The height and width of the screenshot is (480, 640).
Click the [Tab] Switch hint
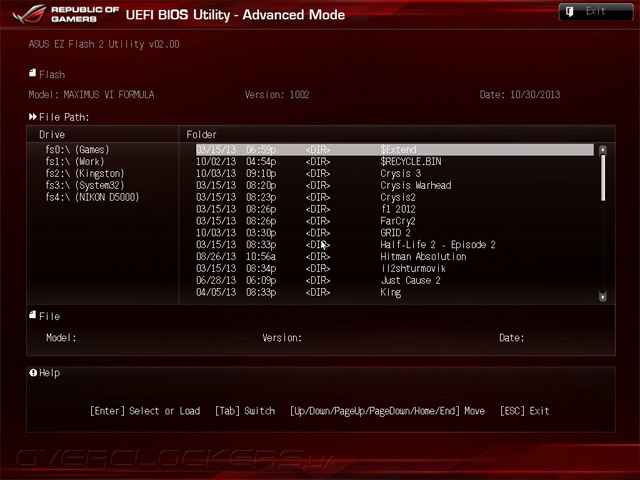(245, 411)
